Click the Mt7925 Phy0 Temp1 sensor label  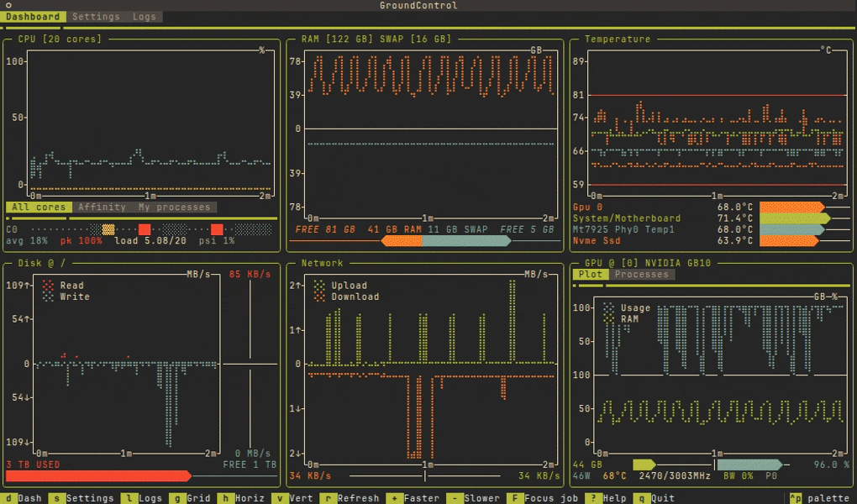pos(623,229)
